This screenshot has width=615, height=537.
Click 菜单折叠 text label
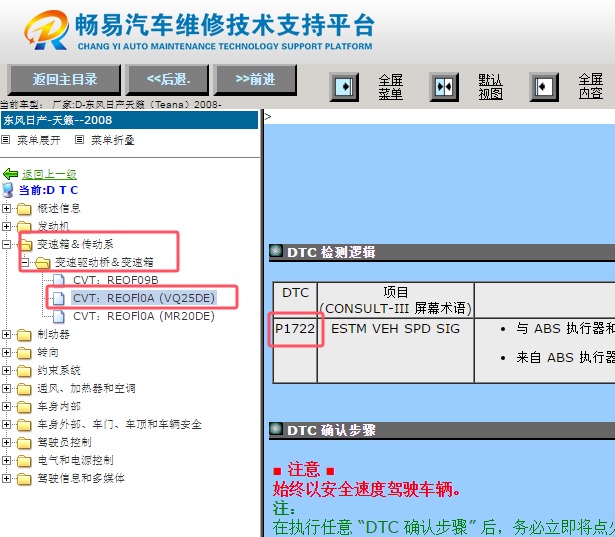coord(113,140)
